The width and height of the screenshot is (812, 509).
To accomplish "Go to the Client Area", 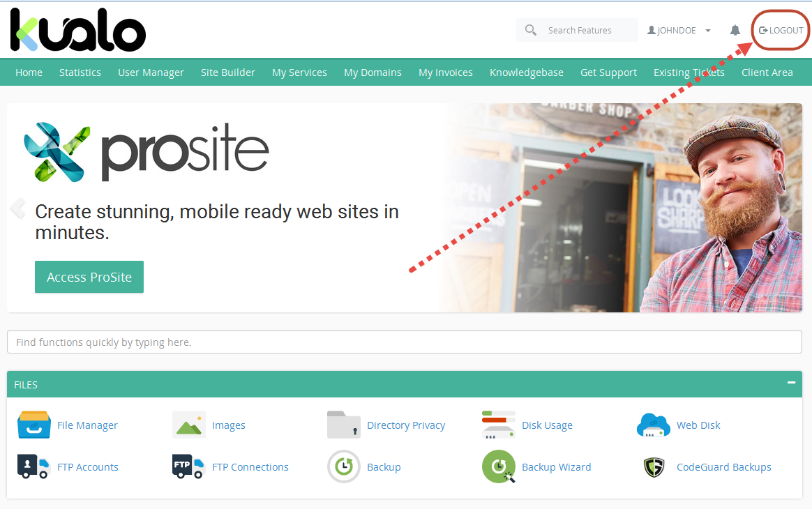I will point(767,73).
